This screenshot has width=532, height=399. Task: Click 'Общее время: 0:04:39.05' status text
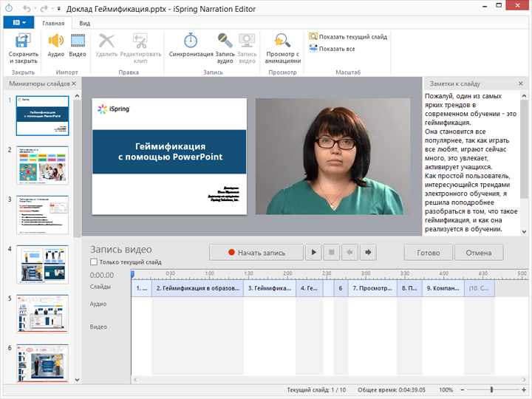[x=391, y=390]
